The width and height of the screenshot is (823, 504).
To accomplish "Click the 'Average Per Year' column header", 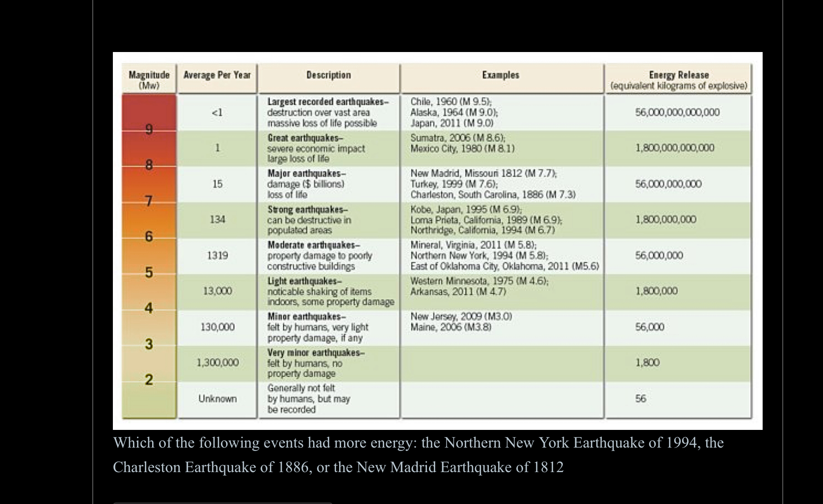I will tap(217, 75).
